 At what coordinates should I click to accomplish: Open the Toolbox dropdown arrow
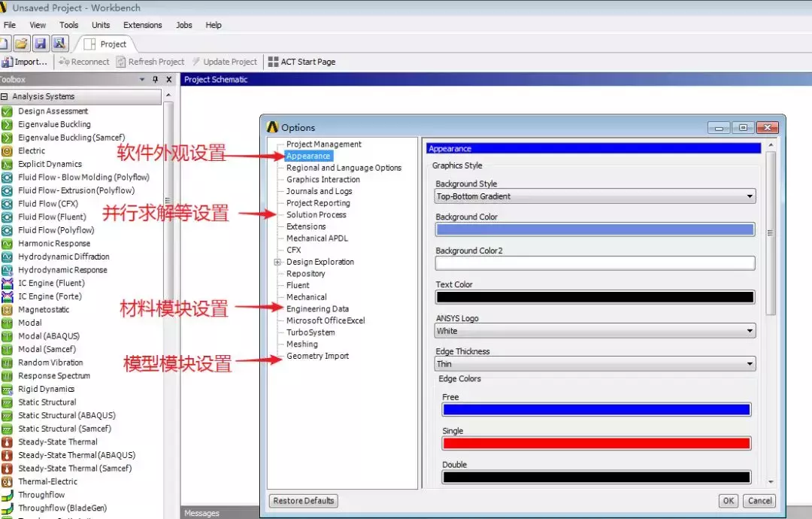[142, 79]
